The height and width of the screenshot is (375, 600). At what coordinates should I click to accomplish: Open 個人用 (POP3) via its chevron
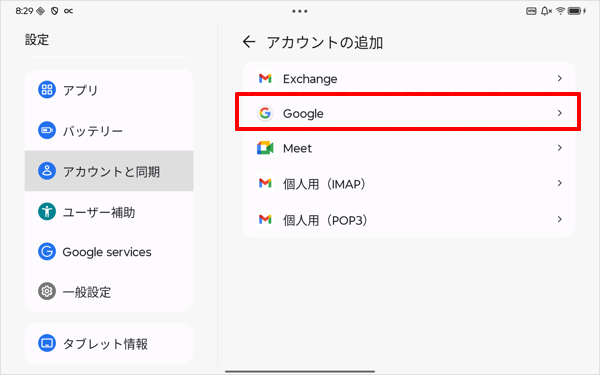coord(559,219)
